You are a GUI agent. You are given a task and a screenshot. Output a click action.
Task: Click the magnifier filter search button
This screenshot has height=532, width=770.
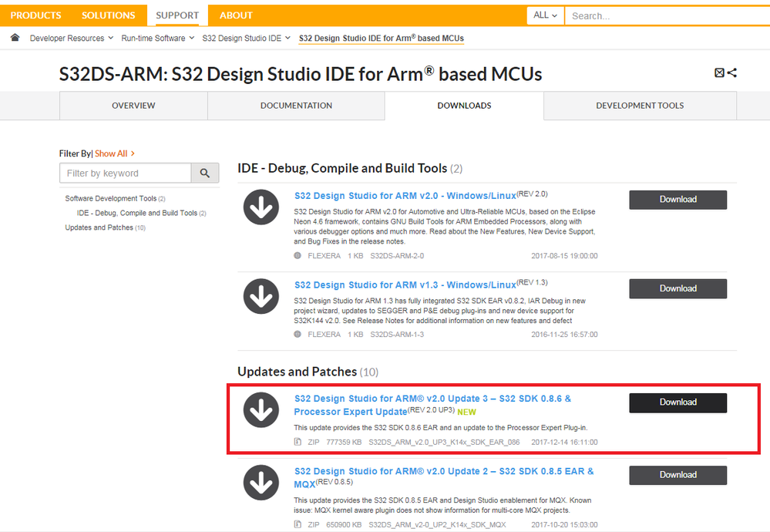205,173
